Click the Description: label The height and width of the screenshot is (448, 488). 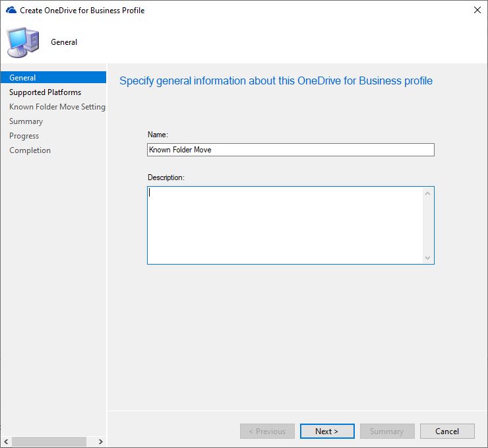point(166,177)
